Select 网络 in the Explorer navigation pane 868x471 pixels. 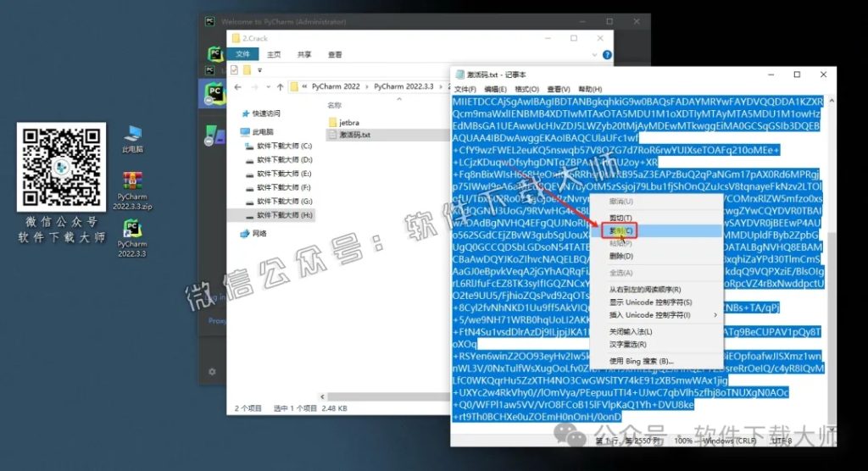coord(253,233)
